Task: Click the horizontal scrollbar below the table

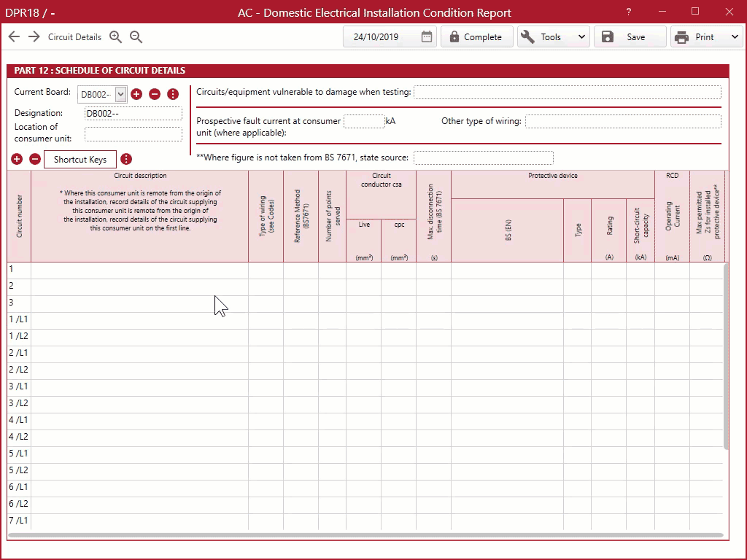Action: click(x=365, y=535)
